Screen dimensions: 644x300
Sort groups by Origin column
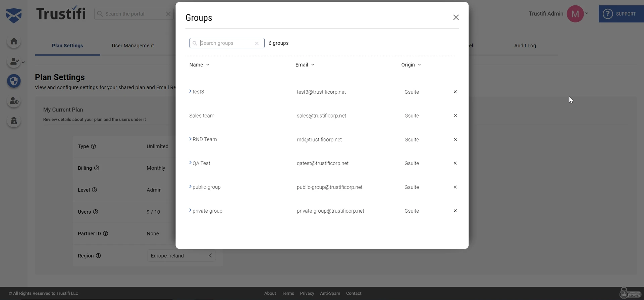click(x=411, y=65)
